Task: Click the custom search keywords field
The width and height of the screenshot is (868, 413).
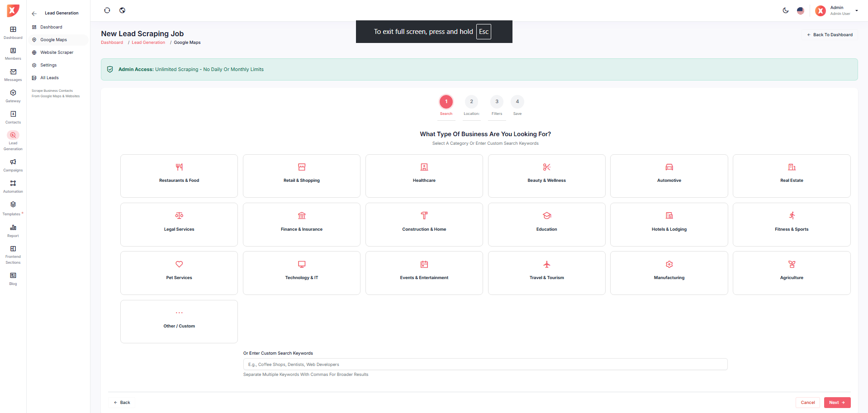Action: [485, 365]
